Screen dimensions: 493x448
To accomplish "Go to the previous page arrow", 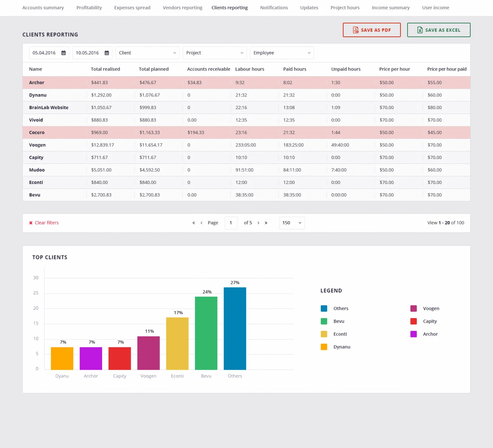I will [x=201, y=223].
